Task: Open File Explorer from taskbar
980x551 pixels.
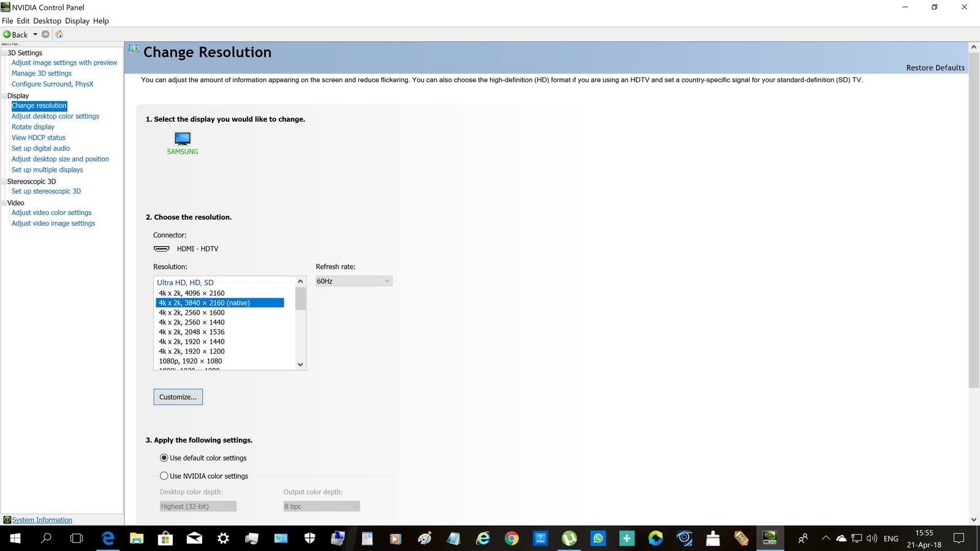Action: click(137, 538)
